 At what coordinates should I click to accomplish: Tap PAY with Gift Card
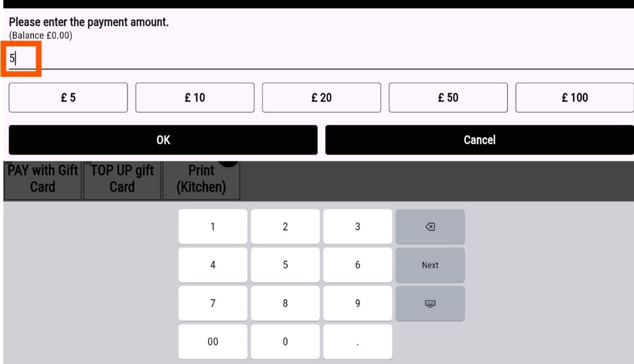pos(43,179)
